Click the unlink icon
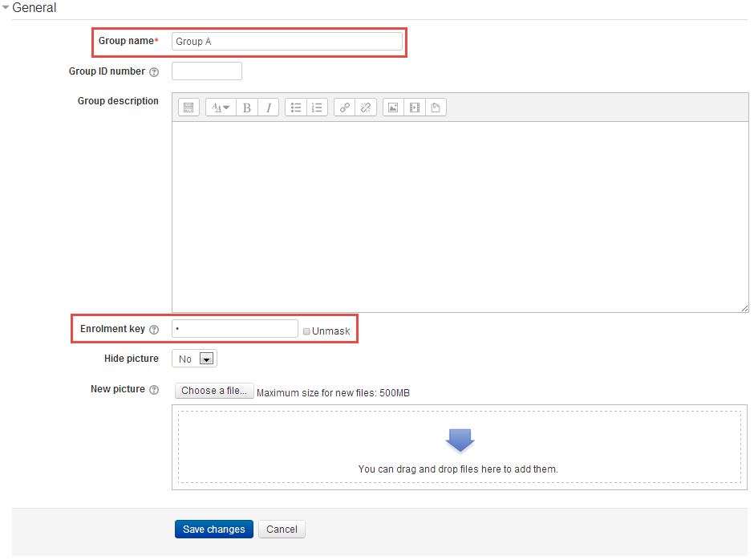The width and height of the screenshot is (754, 560). (366, 108)
